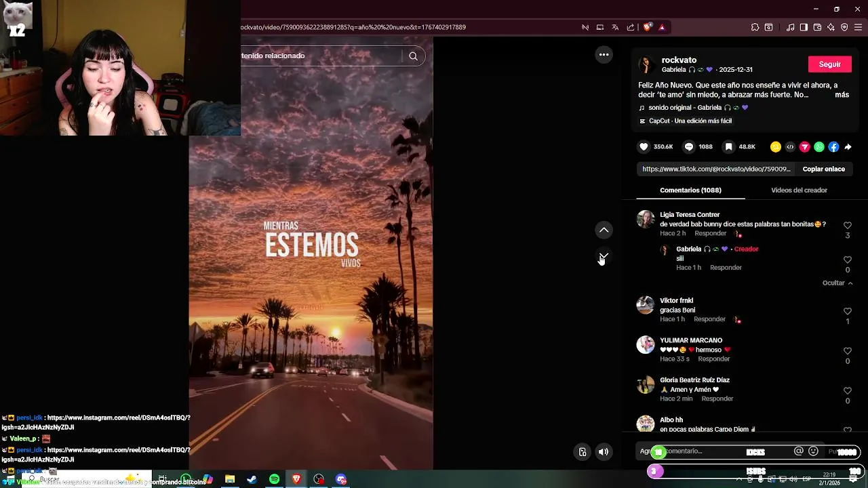Open the three-dot video options menu
Image resolution: width=868 pixels, height=488 pixels.
604,54
